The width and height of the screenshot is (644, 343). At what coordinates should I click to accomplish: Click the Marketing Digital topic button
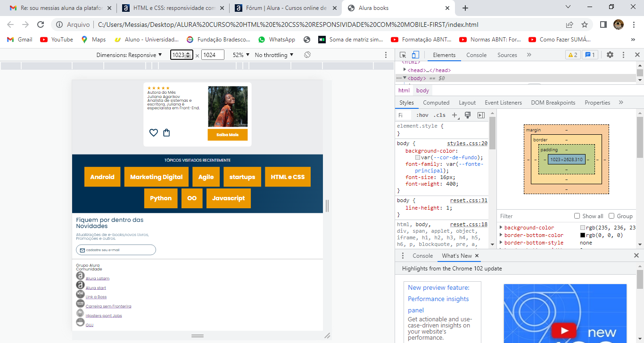click(x=156, y=177)
